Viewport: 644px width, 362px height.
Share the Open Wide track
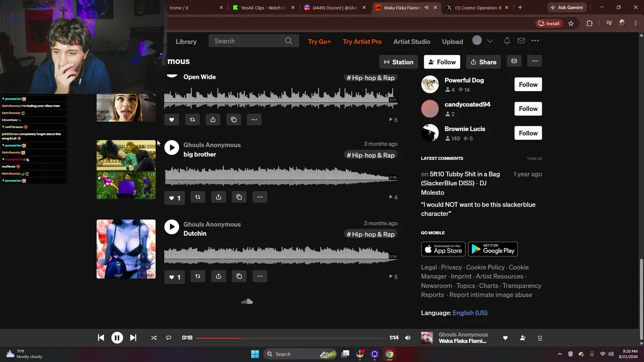213,120
